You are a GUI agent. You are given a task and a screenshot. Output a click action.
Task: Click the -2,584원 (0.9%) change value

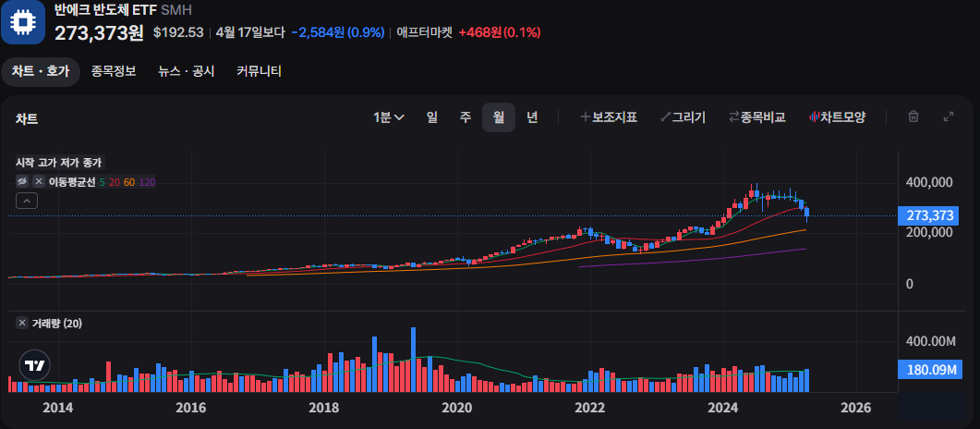pos(337,32)
